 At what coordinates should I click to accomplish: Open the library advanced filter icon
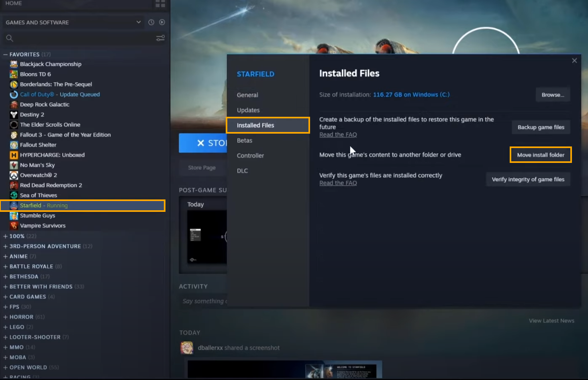[160, 38]
